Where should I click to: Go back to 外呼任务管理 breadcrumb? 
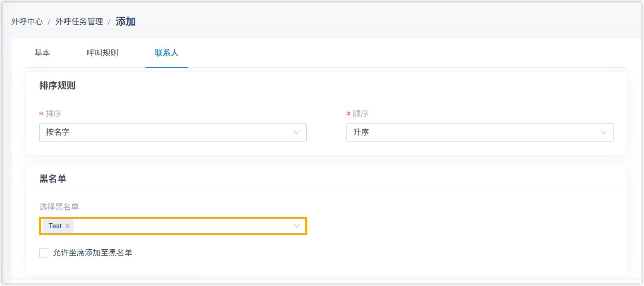point(79,22)
